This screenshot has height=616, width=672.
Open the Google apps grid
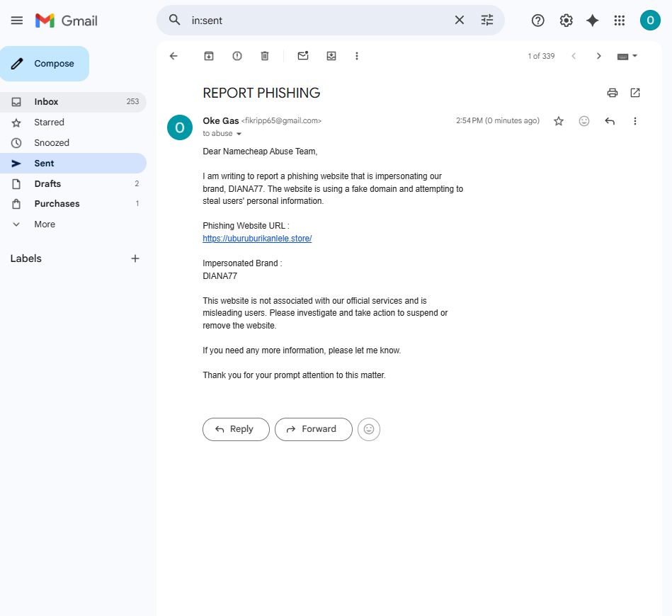point(620,21)
